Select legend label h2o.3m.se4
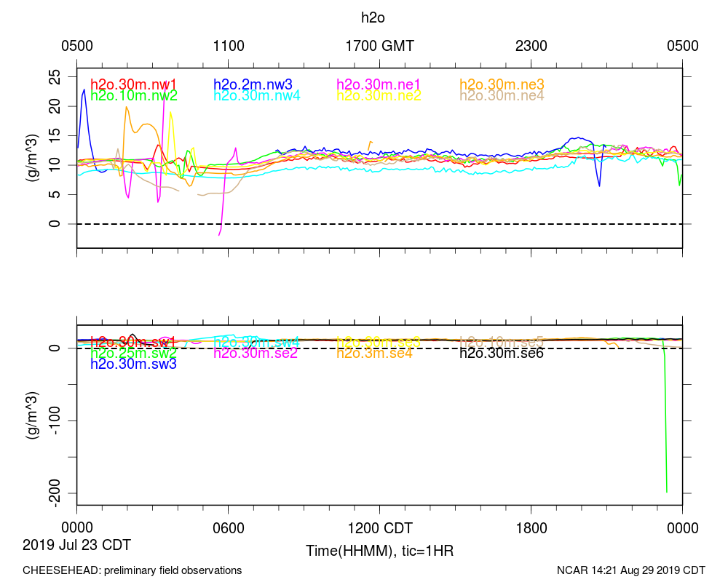Screen dimensions: 728x582 pyautogui.click(x=375, y=353)
